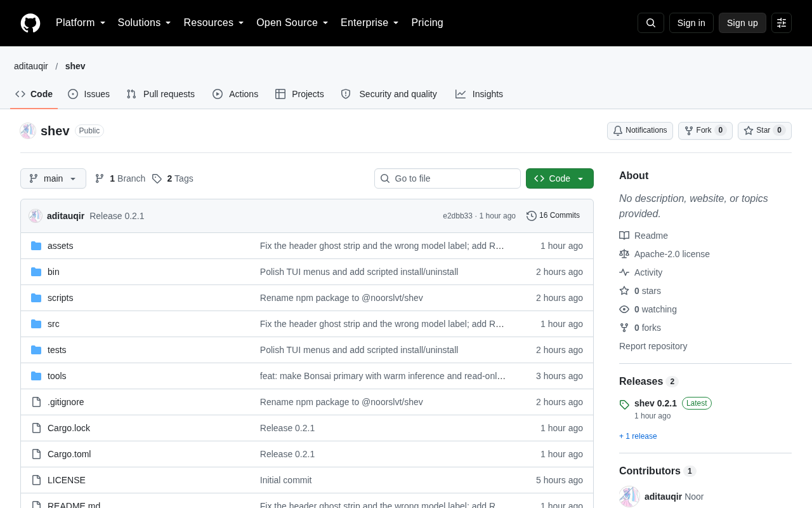812x508 pixels.
Task: Click the Readme book icon
Action: pyautogui.click(x=624, y=236)
